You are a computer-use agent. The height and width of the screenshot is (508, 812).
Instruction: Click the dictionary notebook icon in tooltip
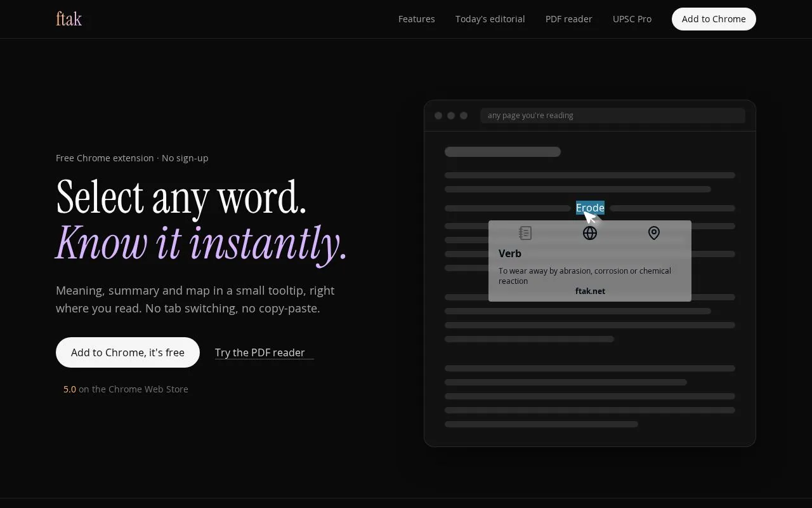[x=525, y=233]
